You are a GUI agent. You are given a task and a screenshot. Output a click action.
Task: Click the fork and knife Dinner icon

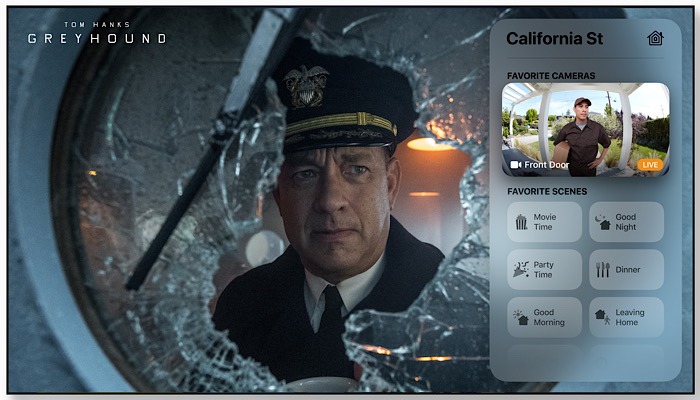coord(603,270)
